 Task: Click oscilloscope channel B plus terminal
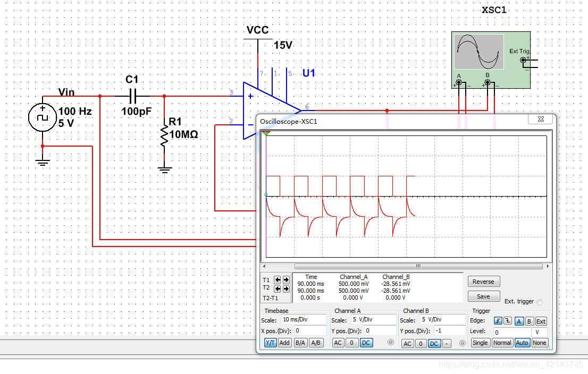(487, 82)
